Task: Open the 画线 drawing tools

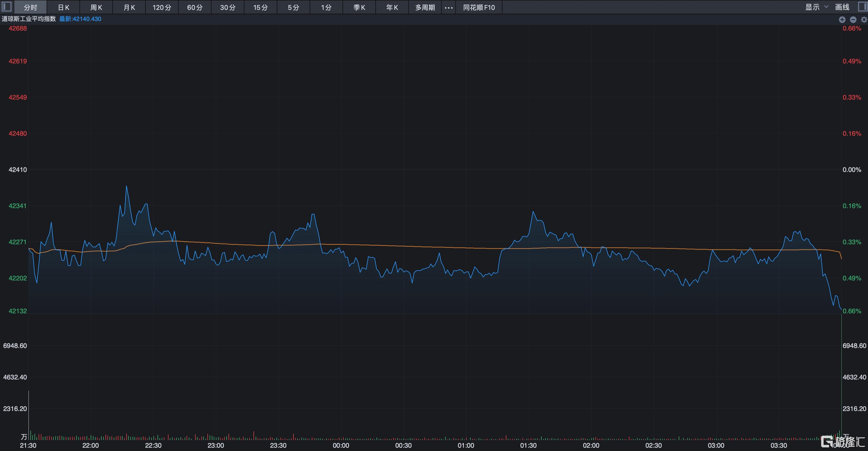Action: 842,7
